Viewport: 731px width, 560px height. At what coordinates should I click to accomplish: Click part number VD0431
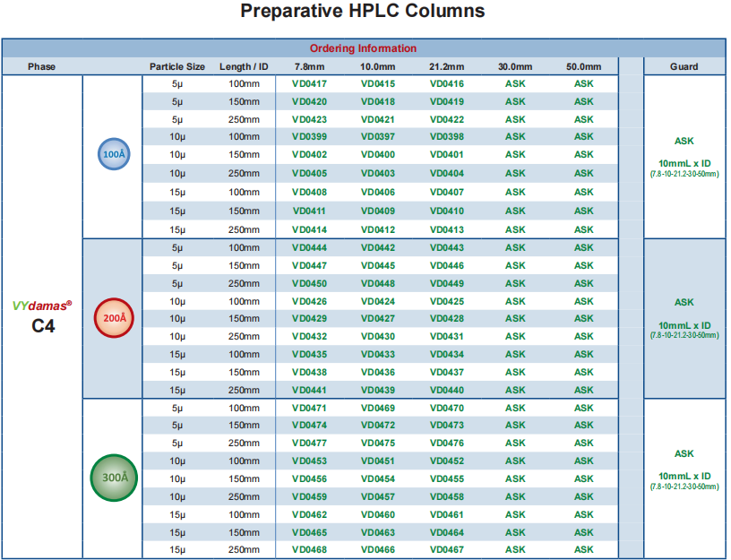coord(447,336)
